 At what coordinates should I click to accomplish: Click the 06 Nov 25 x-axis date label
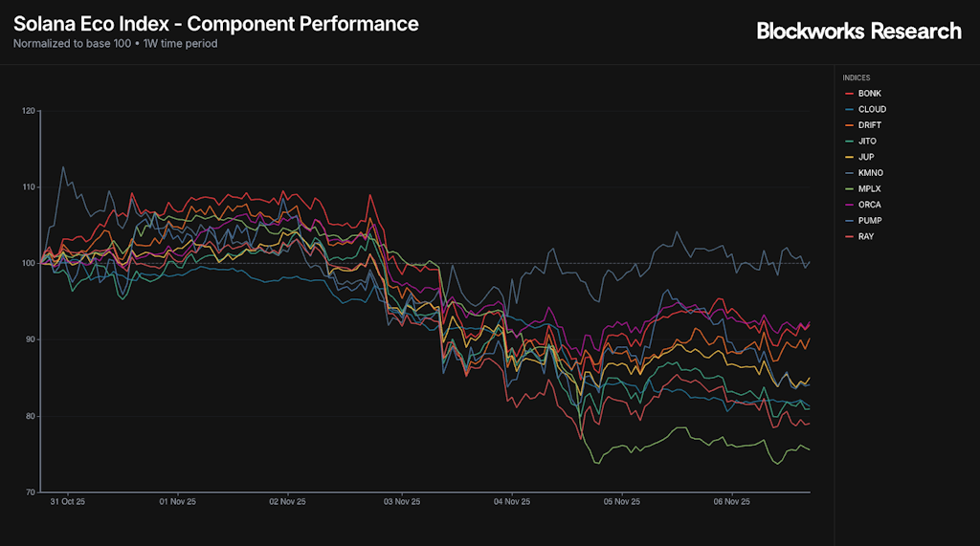731,501
